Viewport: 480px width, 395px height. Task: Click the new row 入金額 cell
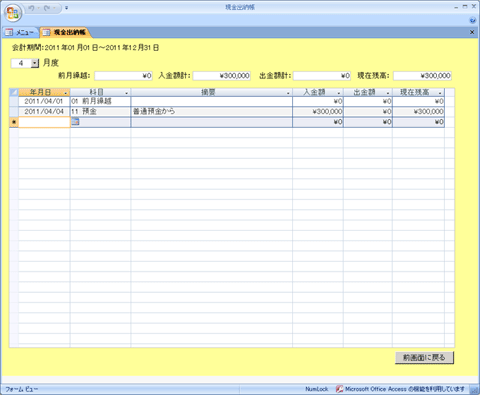(x=318, y=122)
